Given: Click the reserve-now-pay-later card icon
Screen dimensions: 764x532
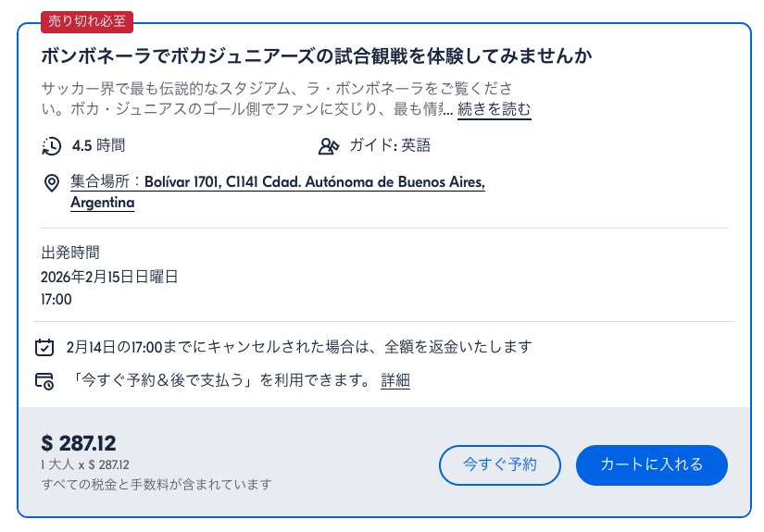Looking at the screenshot, I should (44, 380).
